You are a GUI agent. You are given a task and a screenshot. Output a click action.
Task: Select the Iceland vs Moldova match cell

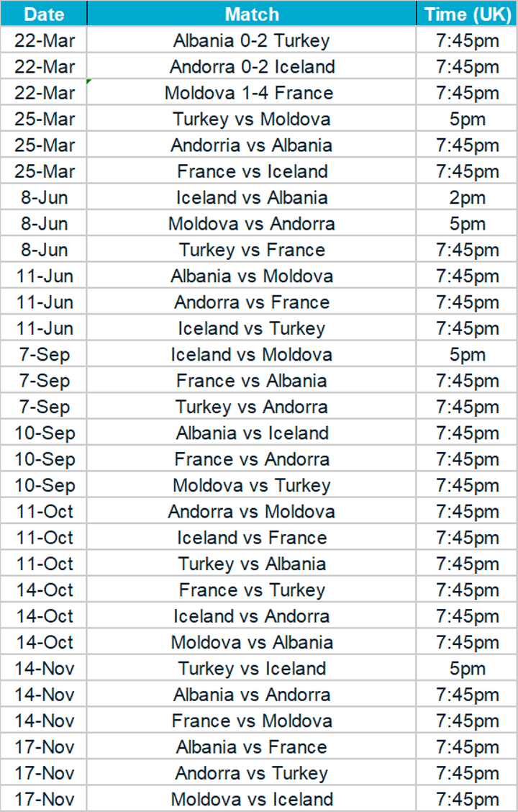[x=251, y=355]
